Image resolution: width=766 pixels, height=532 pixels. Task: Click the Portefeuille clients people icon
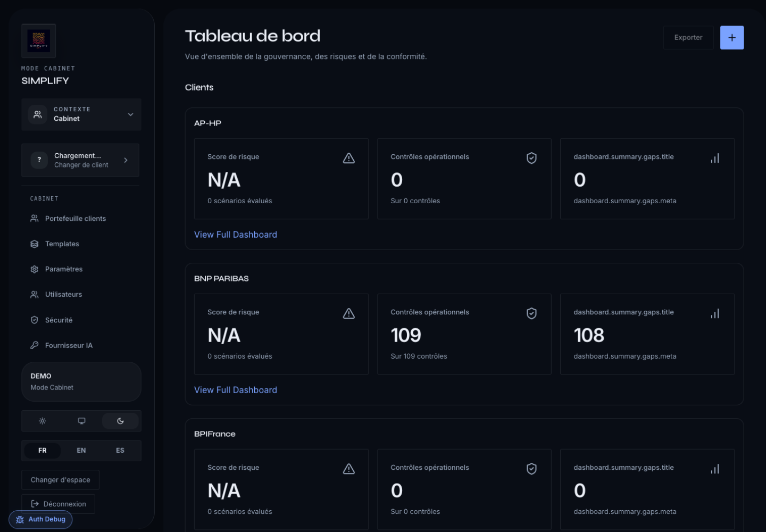pyautogui.click(x=35, y=219)
